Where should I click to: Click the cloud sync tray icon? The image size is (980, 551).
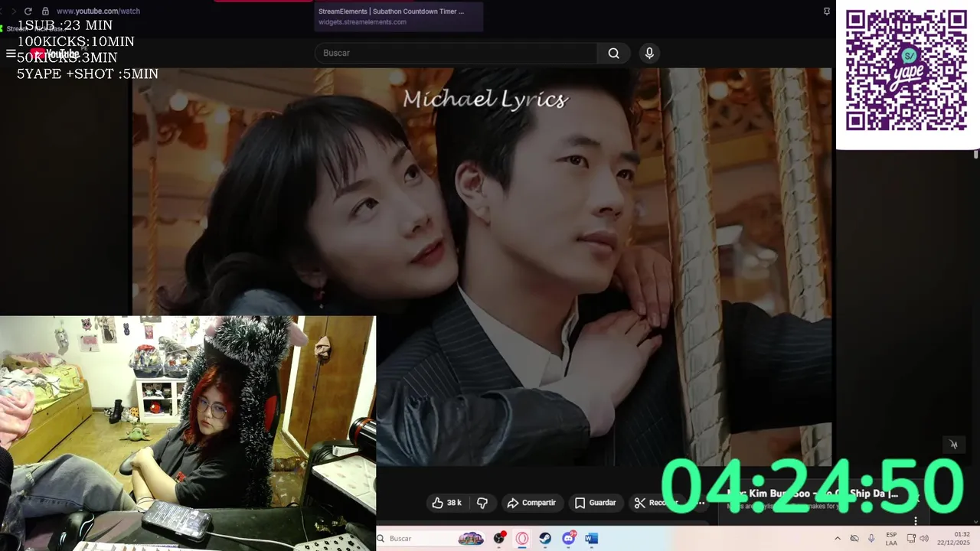click(x=854, y=539)
